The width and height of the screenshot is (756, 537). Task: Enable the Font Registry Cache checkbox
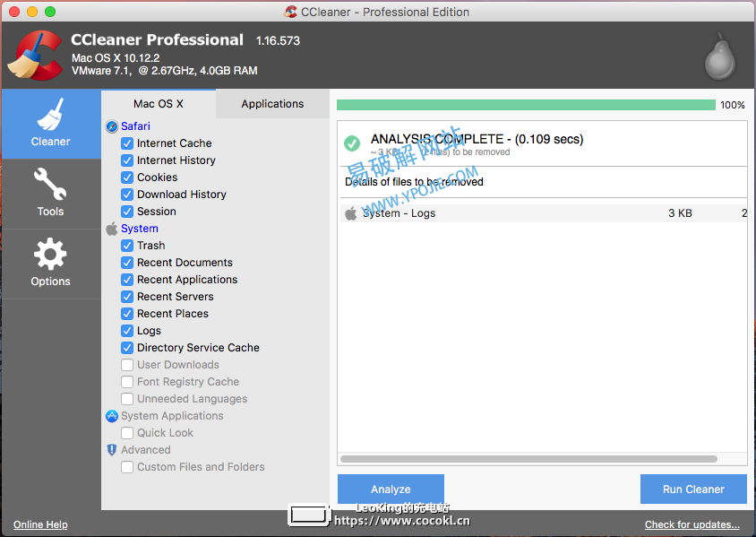127,382
